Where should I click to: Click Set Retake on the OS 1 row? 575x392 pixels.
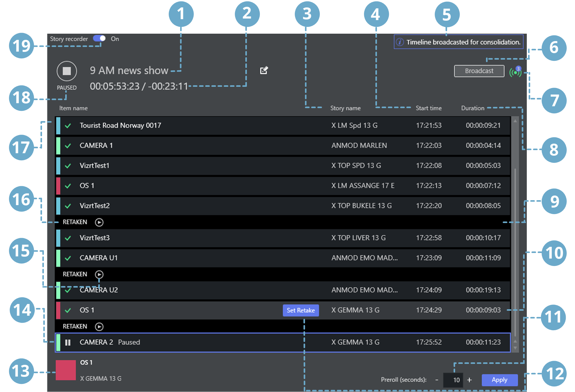[x=301, y=310]
